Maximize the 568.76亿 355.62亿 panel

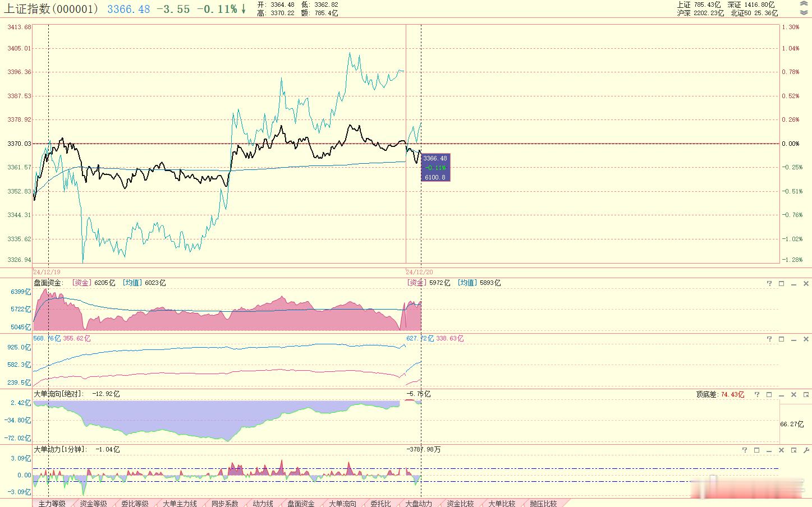pyautogui.click(x=782, y=339)
